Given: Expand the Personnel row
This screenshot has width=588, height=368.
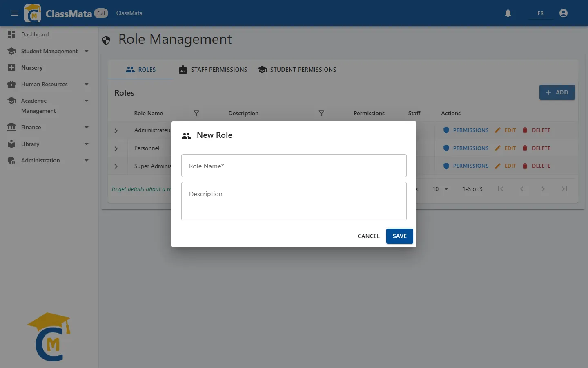Looking at the screenshot, I should 116,149.
